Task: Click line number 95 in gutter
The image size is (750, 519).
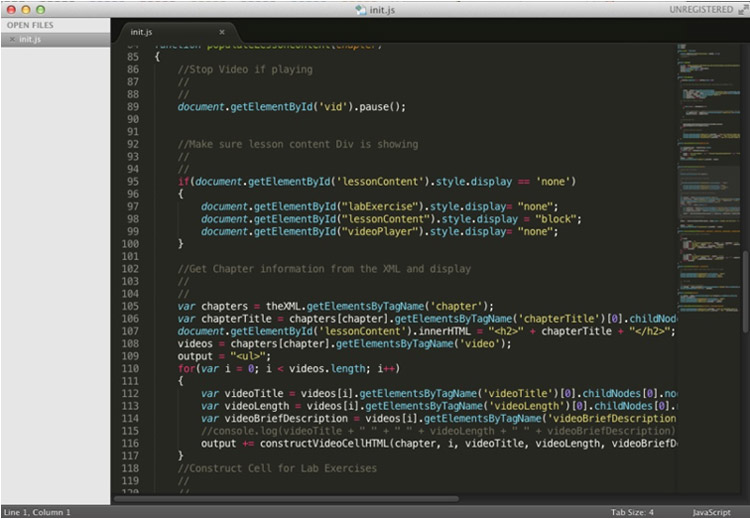Action: [133, 181]
